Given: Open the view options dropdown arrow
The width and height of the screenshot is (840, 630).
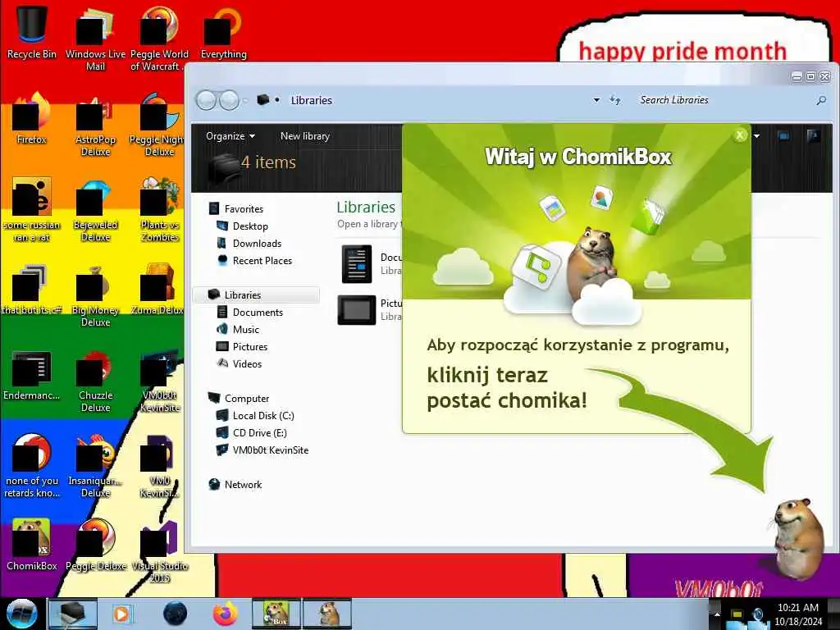Looking at the screenshot, I should coord(756,136).
